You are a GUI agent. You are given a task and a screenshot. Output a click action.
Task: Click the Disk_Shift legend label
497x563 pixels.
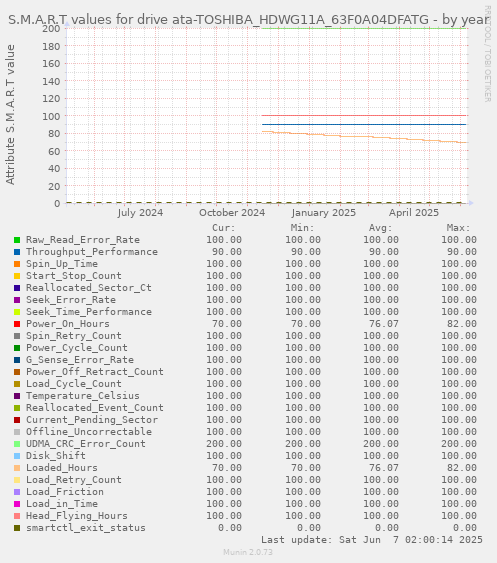click(56, 456)
